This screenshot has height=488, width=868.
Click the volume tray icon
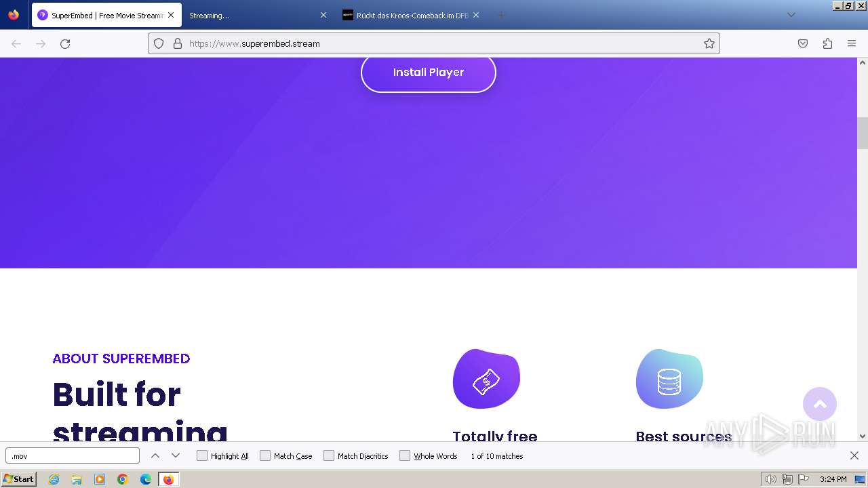pos(771,479)
